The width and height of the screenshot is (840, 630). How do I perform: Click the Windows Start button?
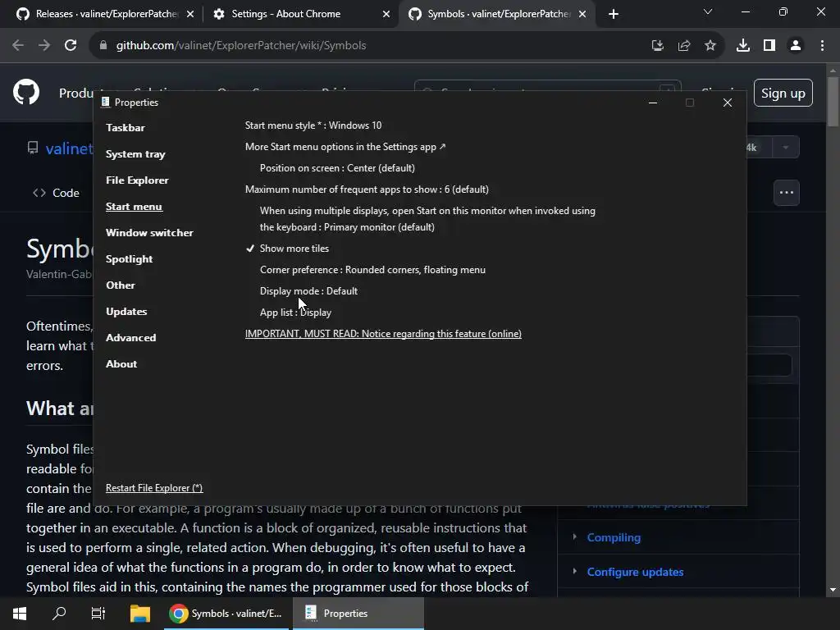point(20,614)
